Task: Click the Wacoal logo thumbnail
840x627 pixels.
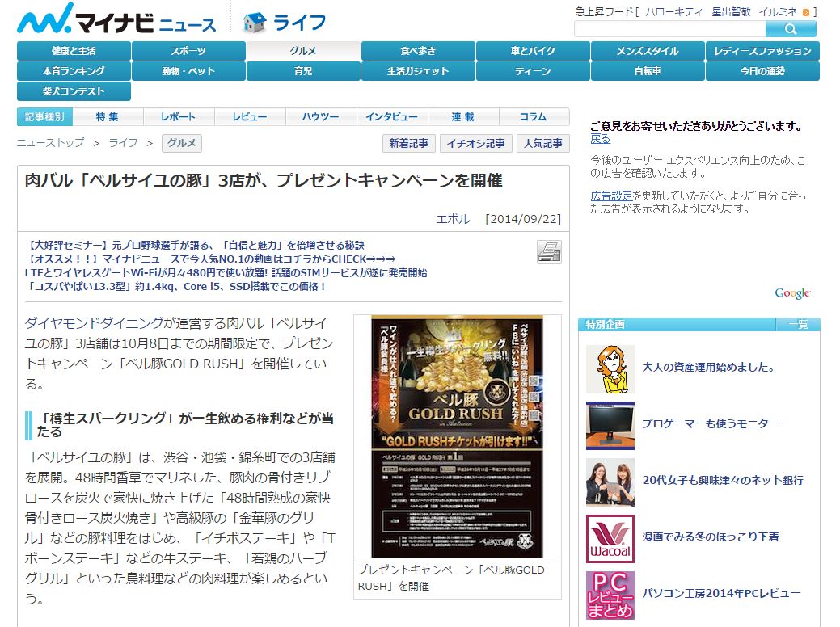Action: click(x=610, y=539)
